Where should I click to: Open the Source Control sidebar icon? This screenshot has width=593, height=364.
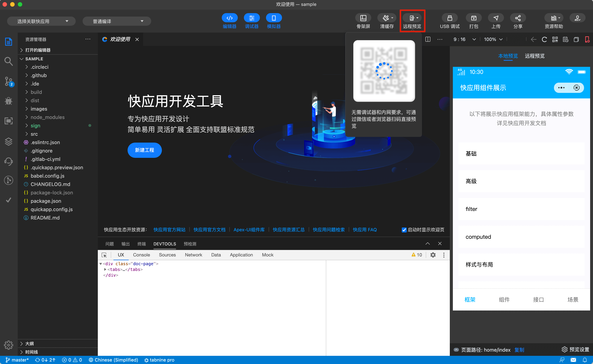tap(8, 81)
